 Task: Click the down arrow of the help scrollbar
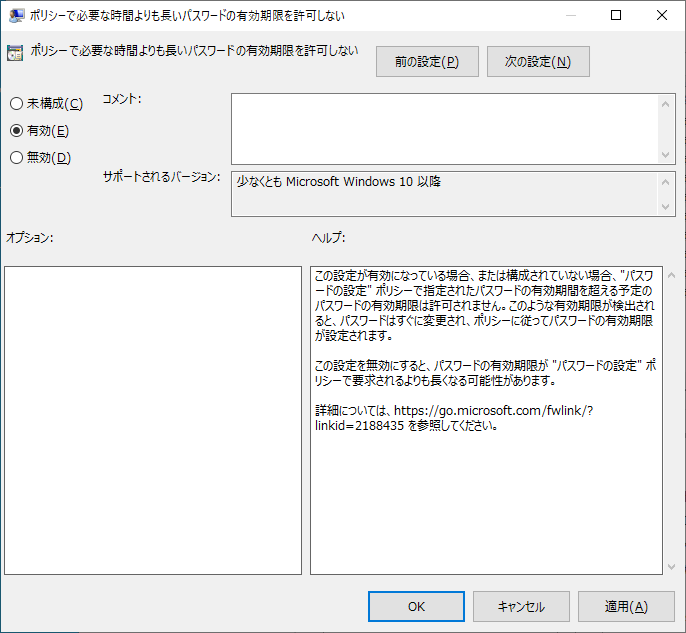[671, 566]
